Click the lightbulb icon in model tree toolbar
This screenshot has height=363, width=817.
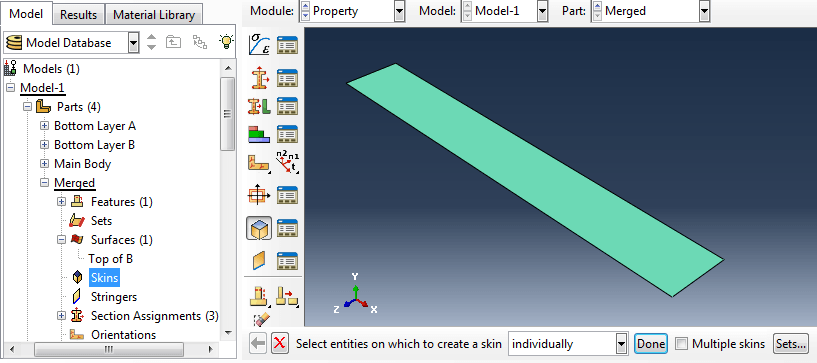pos(226,42)
